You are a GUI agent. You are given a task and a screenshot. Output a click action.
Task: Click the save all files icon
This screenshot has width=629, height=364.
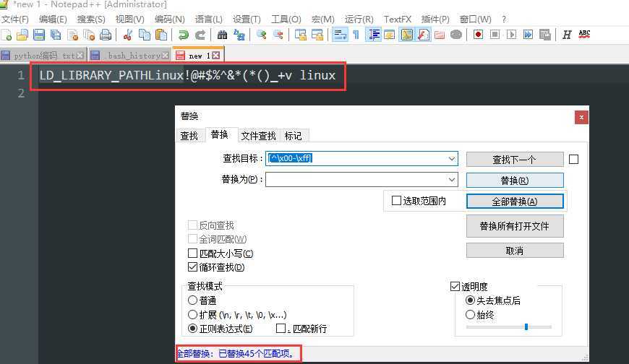point(56,35)
